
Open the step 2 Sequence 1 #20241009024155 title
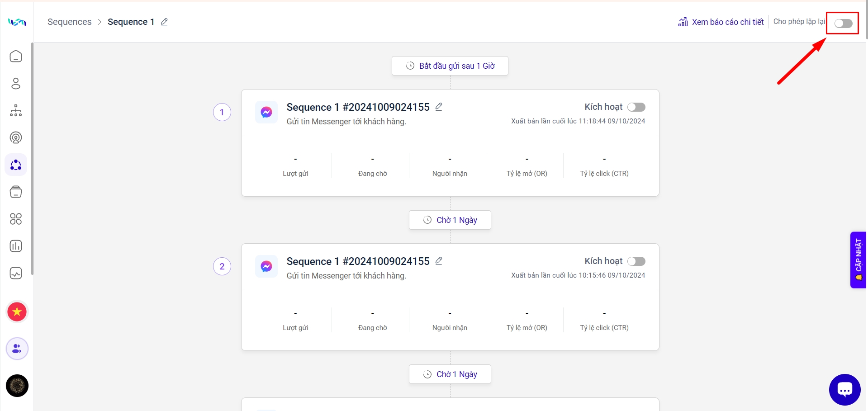(x=358, y=261)
